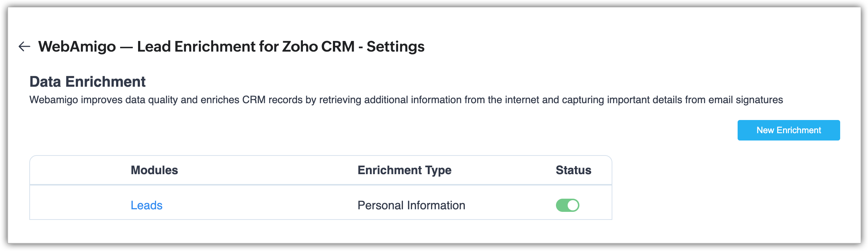Click the back arrow icon
This screenshot has width=868, height=251.
(24, 46)
